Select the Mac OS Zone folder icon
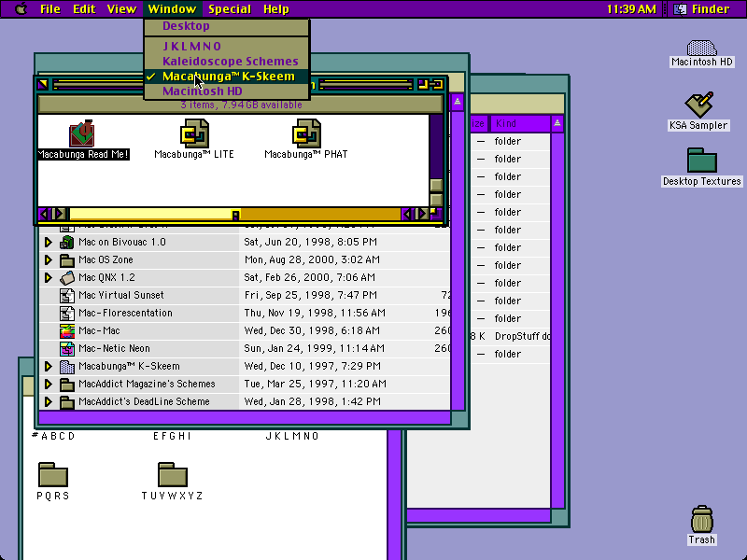Image resolution: width=747 pixels, height=560 pixels. pyautogui.click(x=66, y=260)
